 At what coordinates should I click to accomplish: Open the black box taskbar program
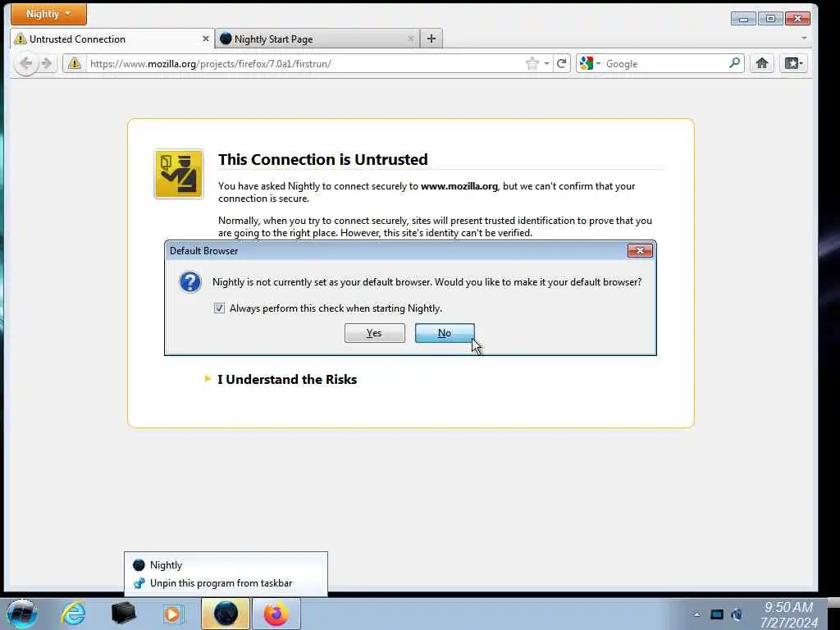[x=123, y=614]
